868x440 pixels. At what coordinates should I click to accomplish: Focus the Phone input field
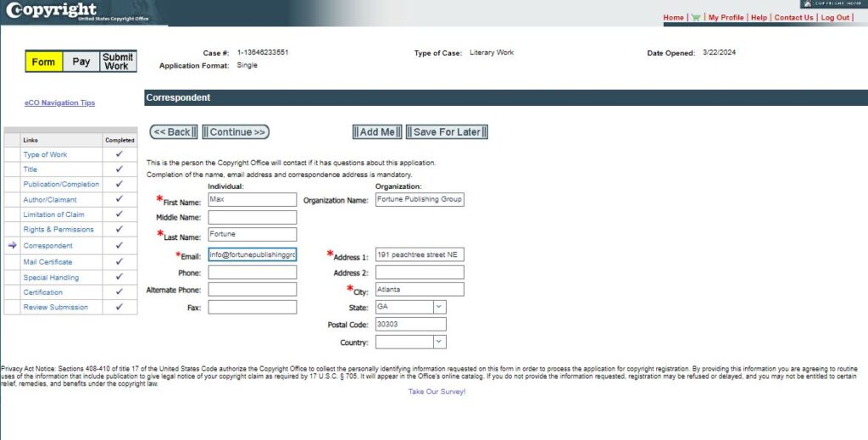[x=253, y=272]
